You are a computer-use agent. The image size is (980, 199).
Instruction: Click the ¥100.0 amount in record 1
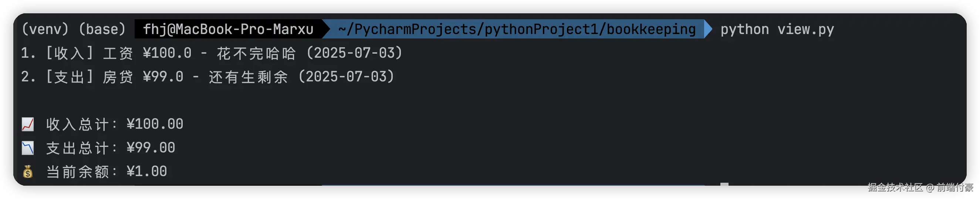pos(167,53)
